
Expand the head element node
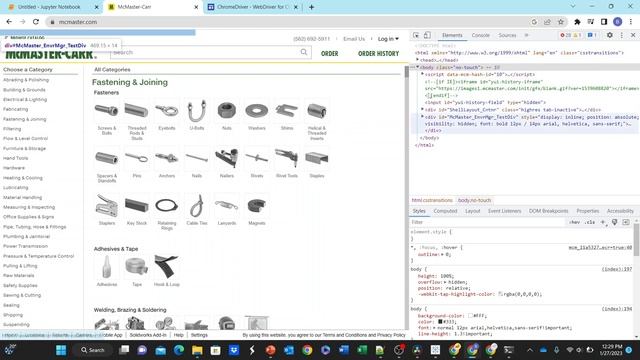pos(418,60)
